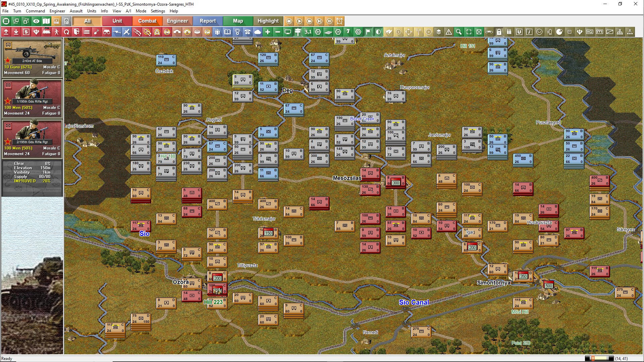Click the jump map monitor icon

point(288,32)
